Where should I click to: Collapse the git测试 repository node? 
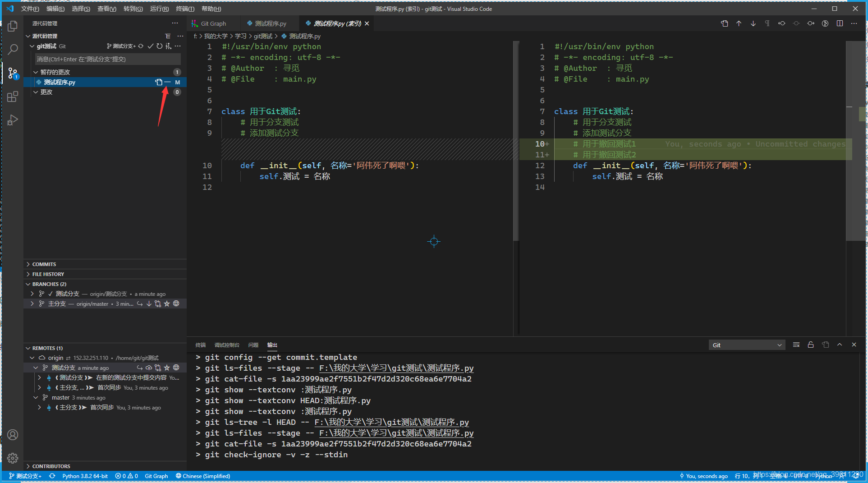(32, 46)
